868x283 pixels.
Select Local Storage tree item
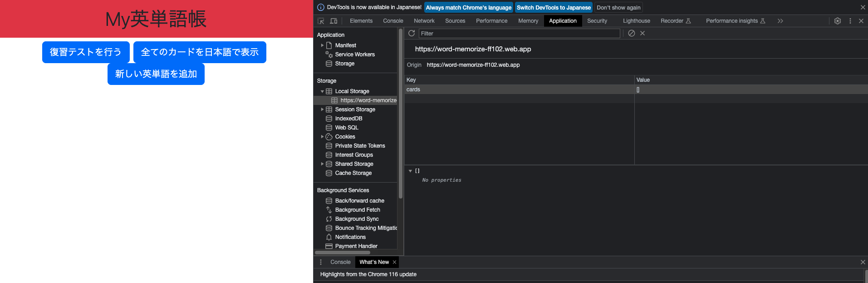click(352, 91)
